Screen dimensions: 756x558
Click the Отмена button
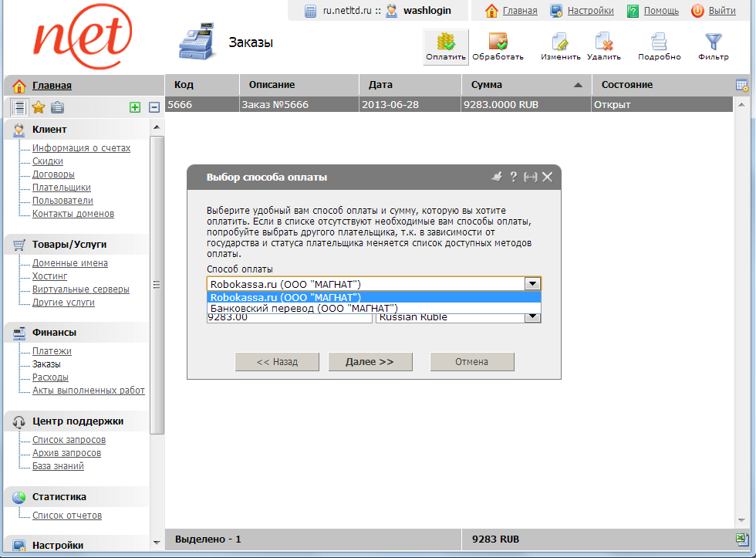471,361
